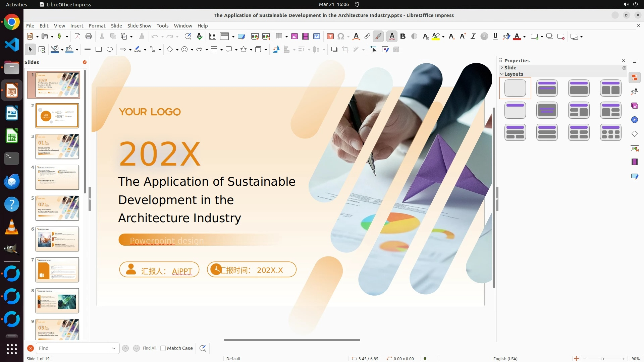This screenshot has width=644, height=362.
Task: Click the Insert Text Box icon
Action: pyautogui.click(x=330, y=37)
